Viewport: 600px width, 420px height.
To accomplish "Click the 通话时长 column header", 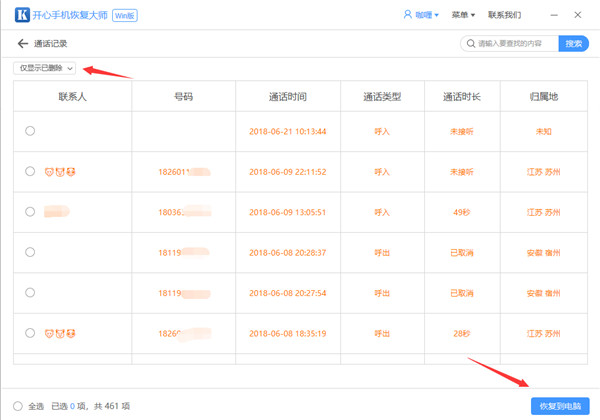I will (x=462, y=96).
